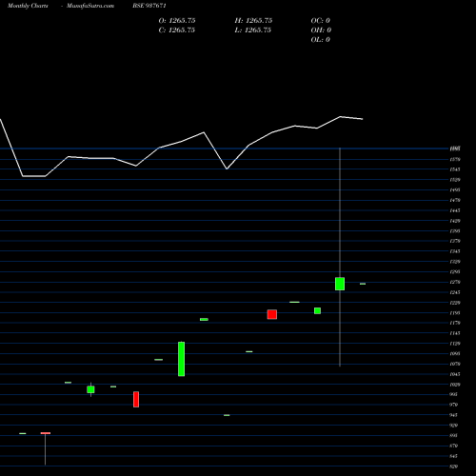476x476 pixels.
Task: Click the 1545 price axis label
Action: point(455,169)
